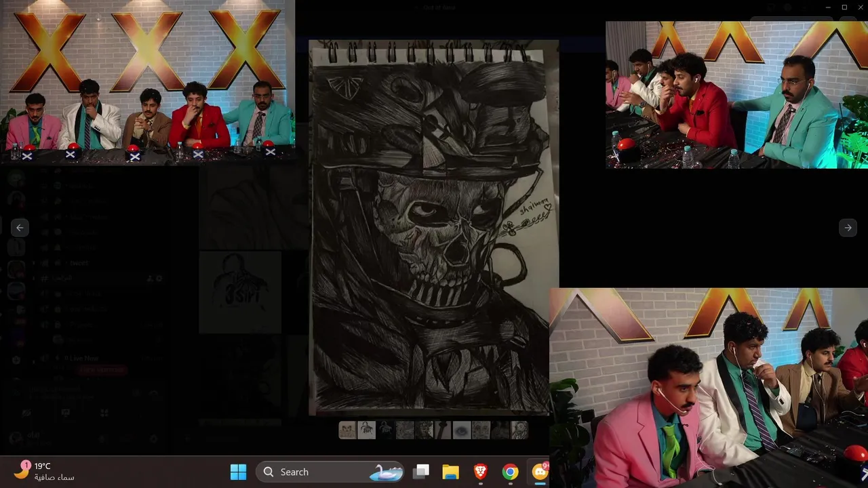Select the first thumbnail in the image strip

pos(347,430)
